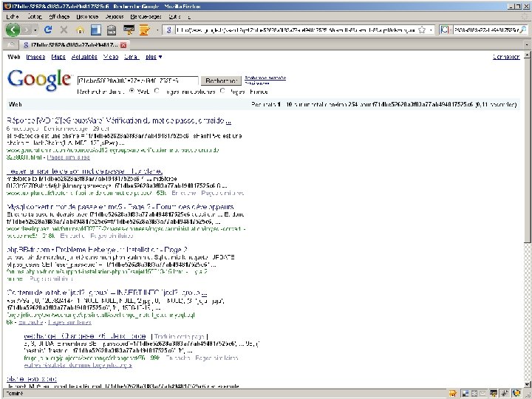Click the Google search query box
Viewport: 532px width, 399px height.
point(137,81)
